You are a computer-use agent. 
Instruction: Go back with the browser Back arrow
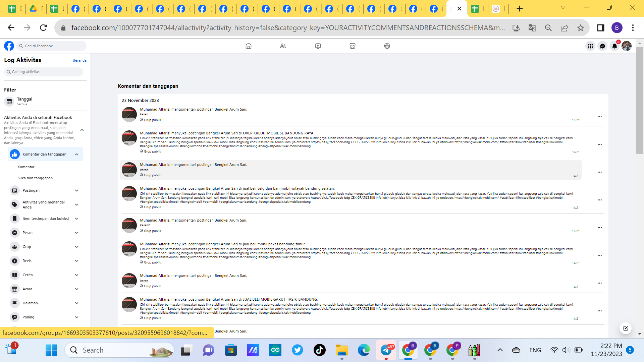click(x=11, y=27)
